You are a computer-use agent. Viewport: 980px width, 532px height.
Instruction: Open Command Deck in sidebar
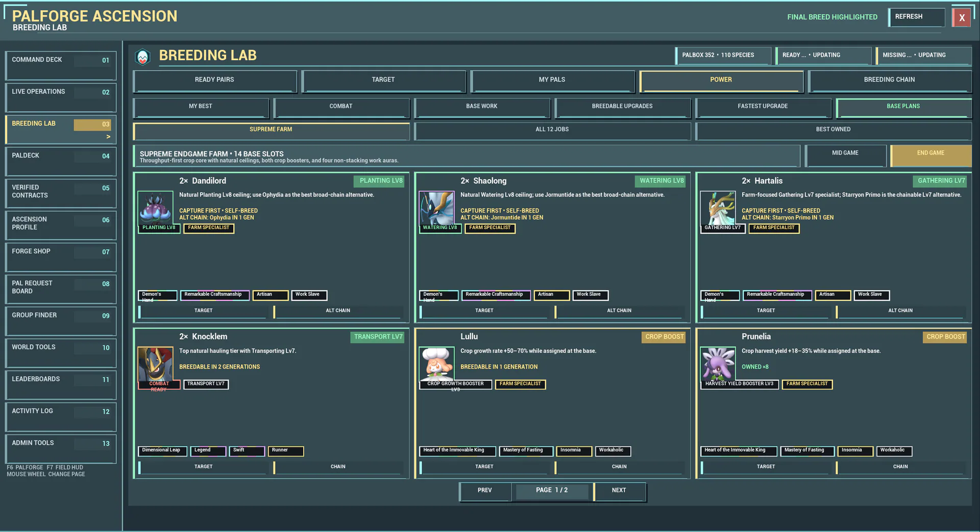(x=61, y=65)
